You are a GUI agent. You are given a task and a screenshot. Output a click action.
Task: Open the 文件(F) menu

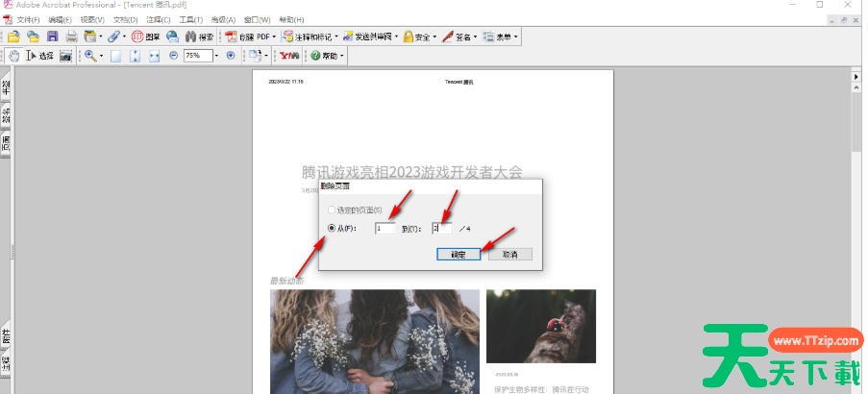point(29,19)
